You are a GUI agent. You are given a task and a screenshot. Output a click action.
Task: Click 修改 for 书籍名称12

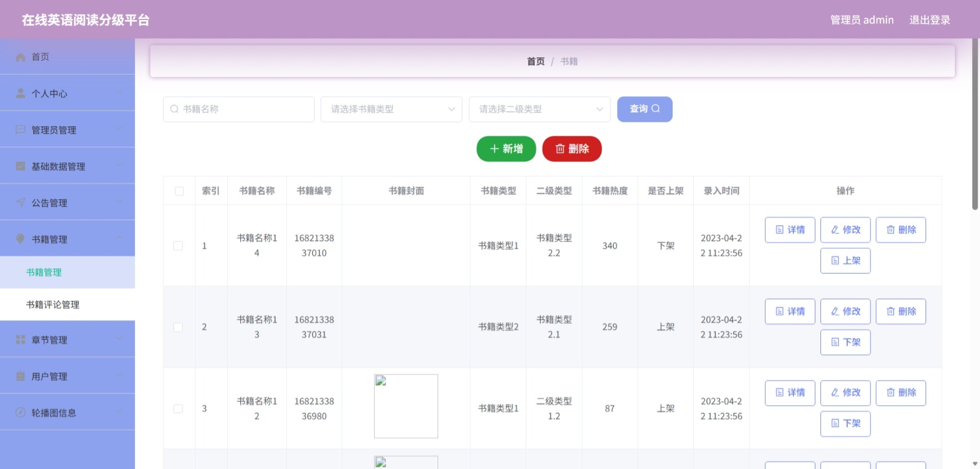click(845, 393)
